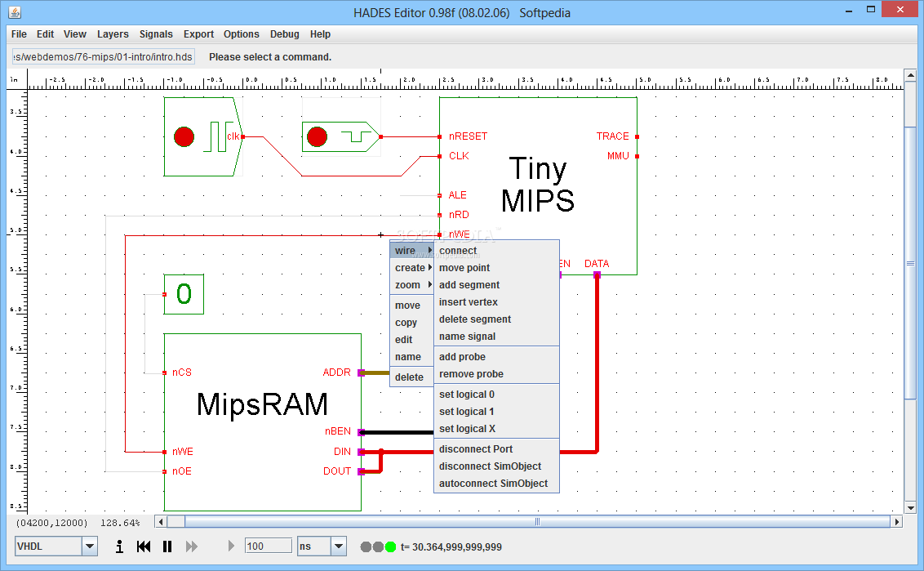
Task: Choose edit in context menu
Action: pos(412,340)
